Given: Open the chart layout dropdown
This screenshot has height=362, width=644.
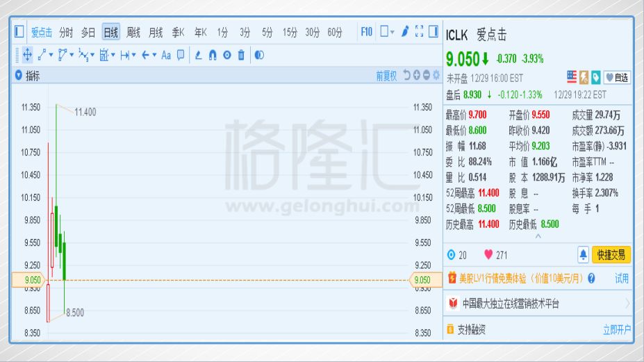Looking at the screenshot, I should 387,32.
